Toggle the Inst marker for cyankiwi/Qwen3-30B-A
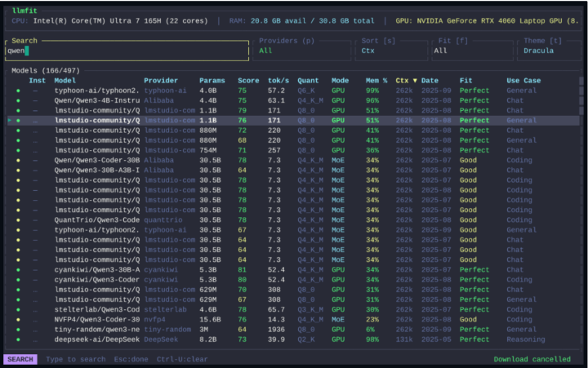 tap(35, 269)
